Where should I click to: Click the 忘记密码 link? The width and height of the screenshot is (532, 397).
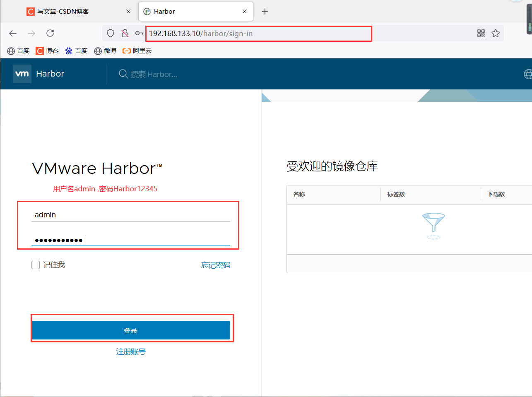tap(216, 265)
